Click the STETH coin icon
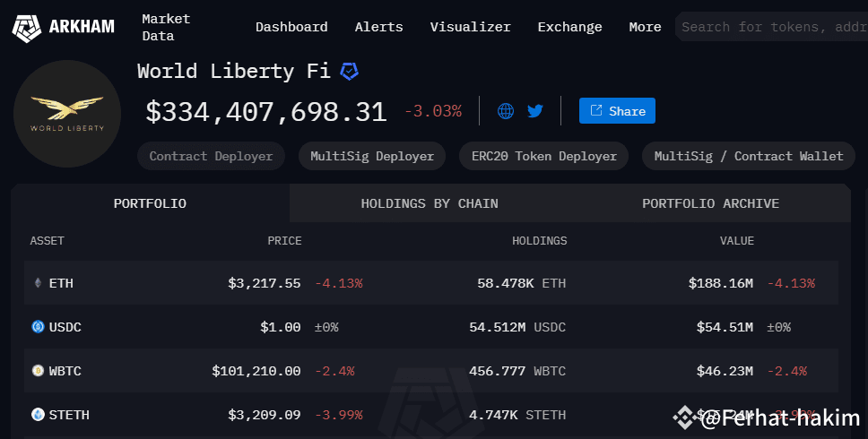The width and height of the screenshot is (868, 439). (x=38, y=414)
